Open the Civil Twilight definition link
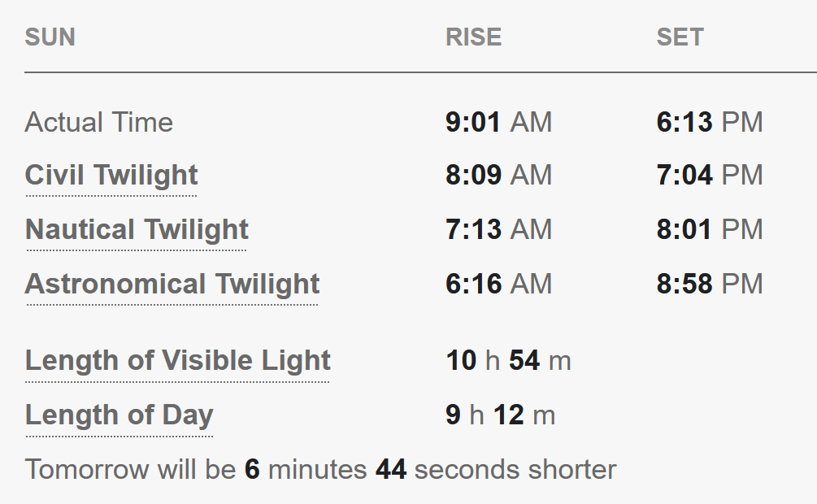This screenshot has height=504, width=817. (x=111, y=175)
